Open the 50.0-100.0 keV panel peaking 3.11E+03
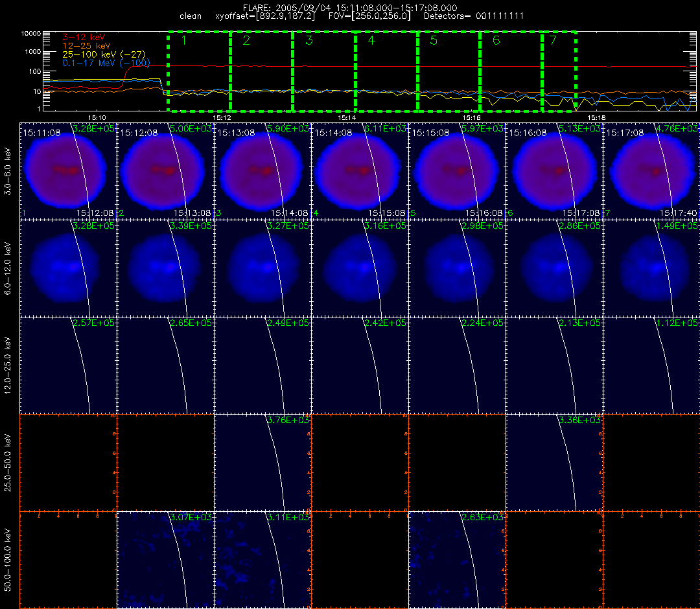The width and height of the screenshot is (700, 609). 263,560
